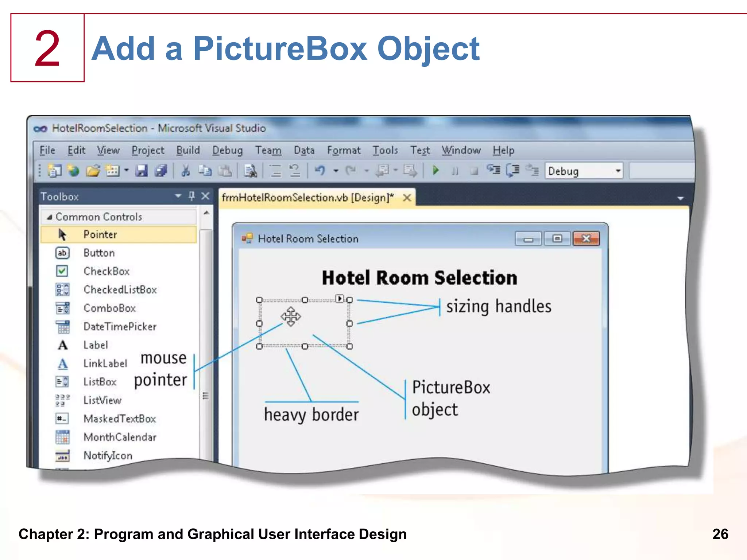Open the Debug menu

coord(228,150)
